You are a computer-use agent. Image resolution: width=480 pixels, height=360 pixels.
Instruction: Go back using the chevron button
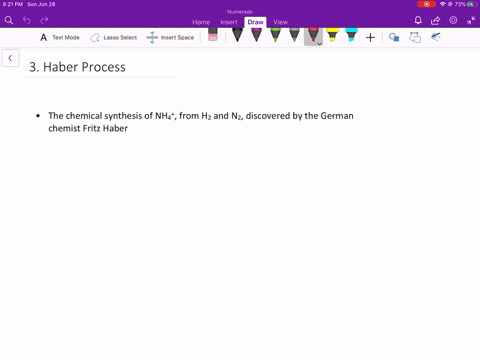(x=10, y=58)
